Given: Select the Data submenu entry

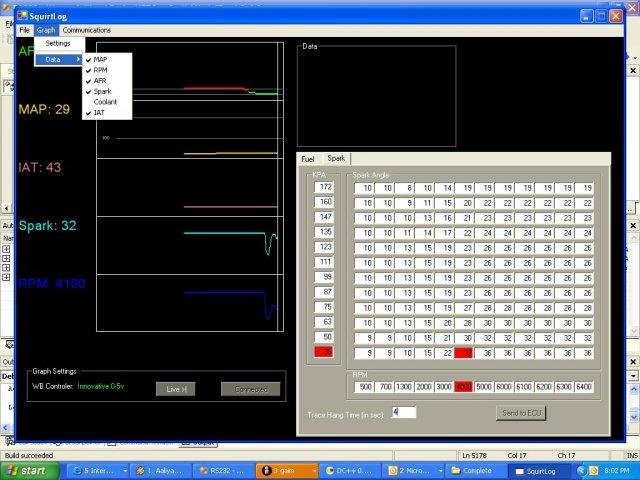Looking at the screenshot, I should (x=58, y=60).
